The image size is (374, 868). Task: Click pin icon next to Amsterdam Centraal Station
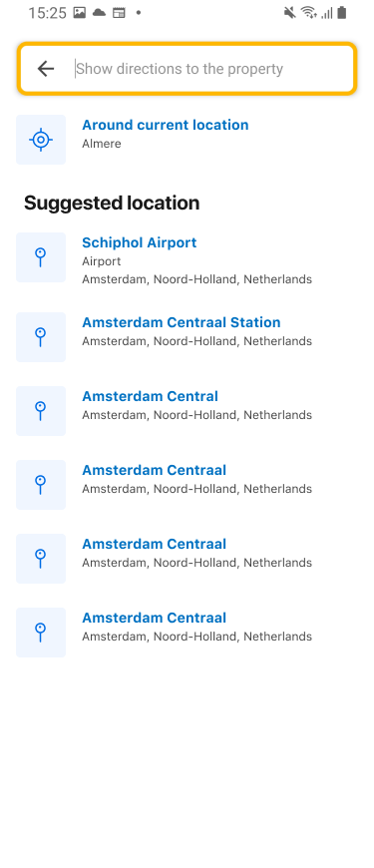tap(40, 337)
